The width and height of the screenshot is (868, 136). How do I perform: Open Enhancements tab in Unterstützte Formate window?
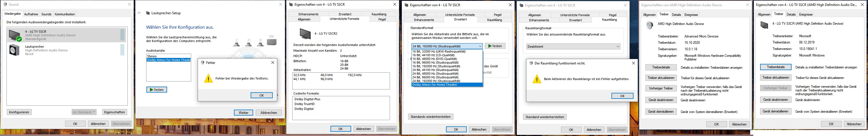[308, 14]
